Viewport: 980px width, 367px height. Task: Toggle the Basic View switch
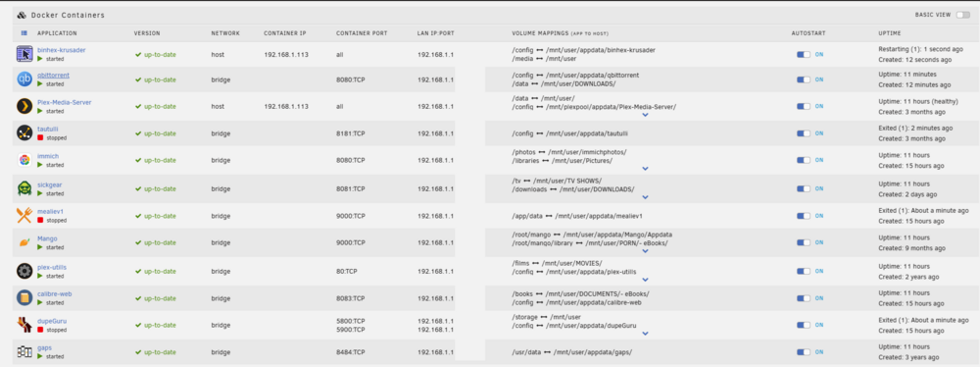pyautogui.click(x=962, y=15)
